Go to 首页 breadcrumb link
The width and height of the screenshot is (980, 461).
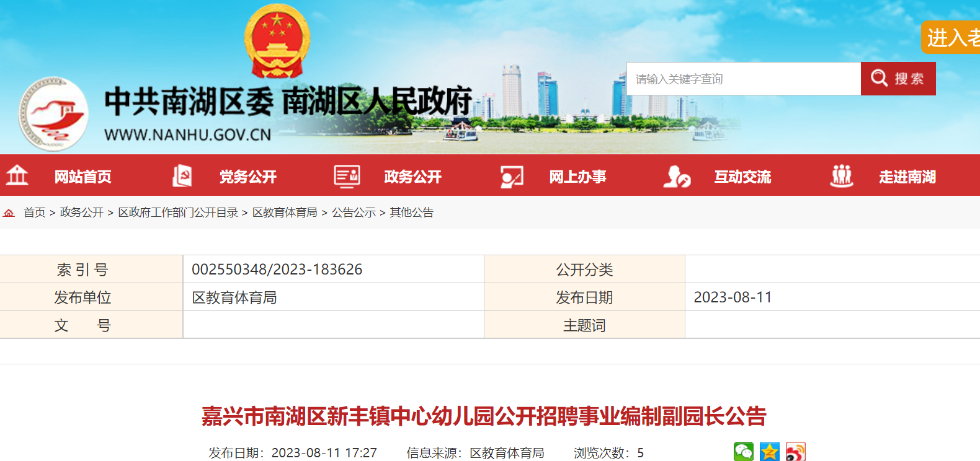tap(35, 213)
